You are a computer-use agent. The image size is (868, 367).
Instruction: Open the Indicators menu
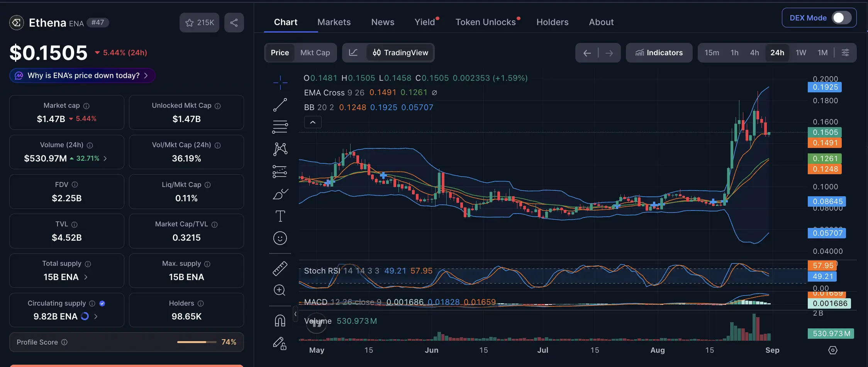tap(659, 53)
